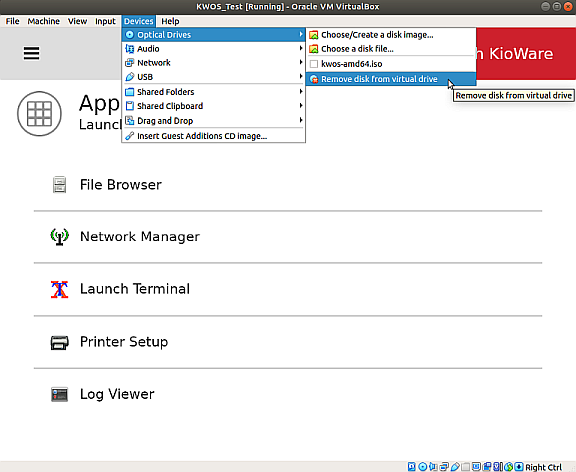Click the File Browser cabinet icon
The width and height of the screenshot is (576, 472).
[x=59, y=184]
